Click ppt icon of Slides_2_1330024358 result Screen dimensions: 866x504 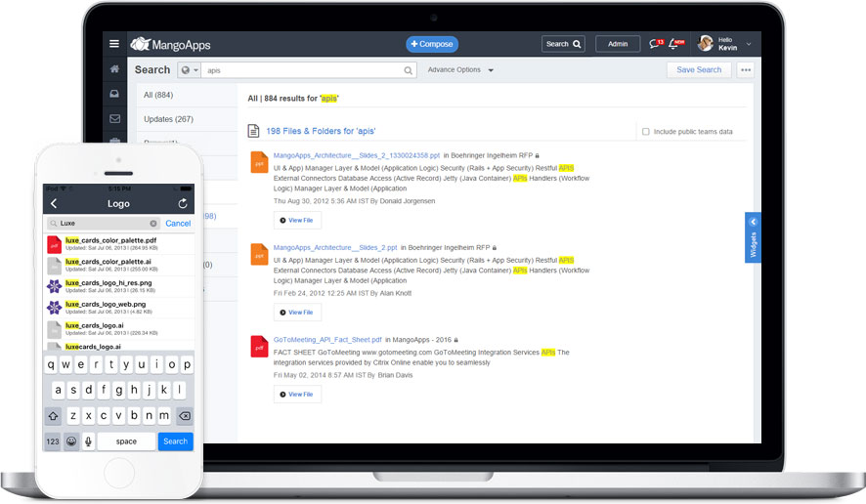pos(259,162)
